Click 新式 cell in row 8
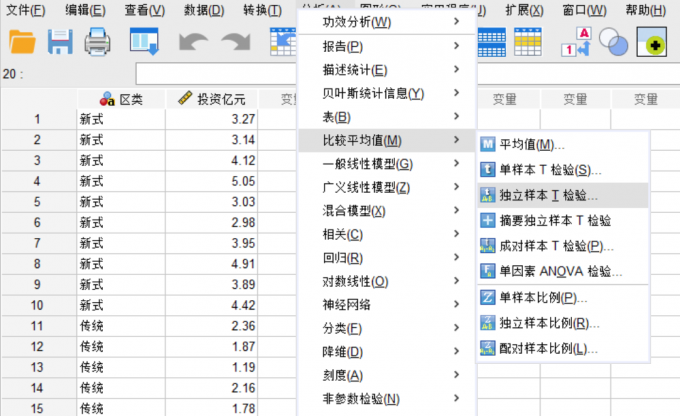The width and height of the screenshot is (680, 416). pyautogui.click(x=121, y=264)
